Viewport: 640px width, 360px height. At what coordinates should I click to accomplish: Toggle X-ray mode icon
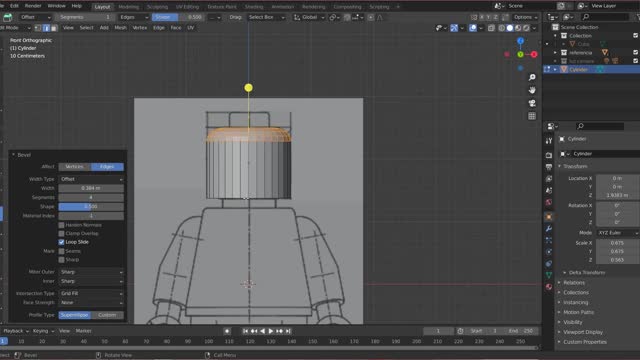click(x=491, y=28)
